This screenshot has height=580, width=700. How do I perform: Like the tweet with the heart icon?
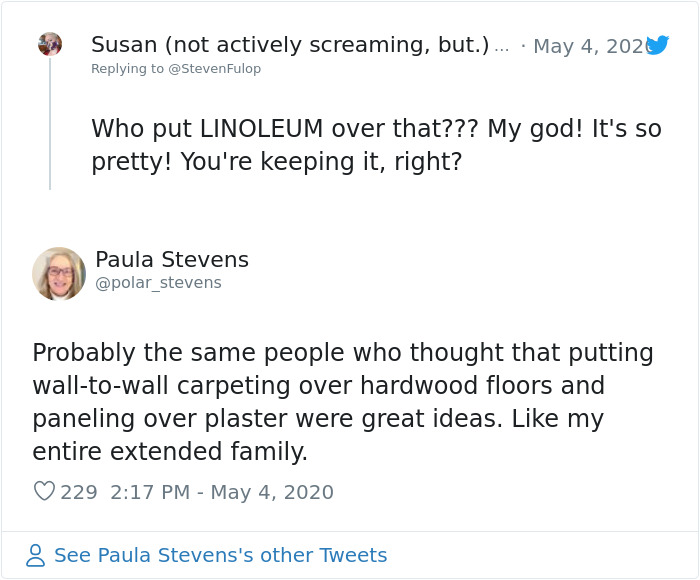tap(44, 492)
